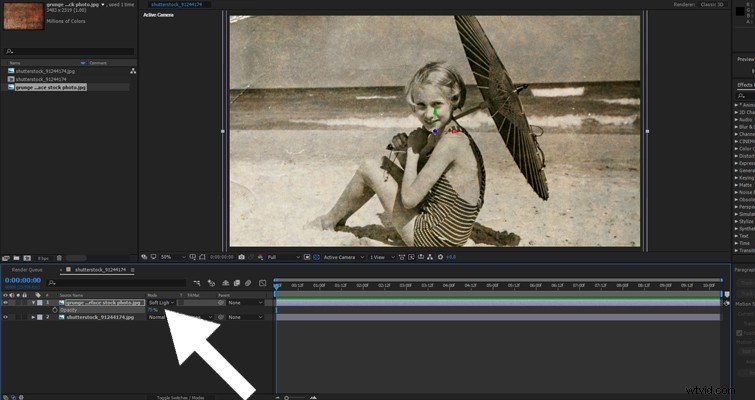Select the shutterstock_91244174 composition in Project
755x400 pixels.
click(x=41, y=79)
